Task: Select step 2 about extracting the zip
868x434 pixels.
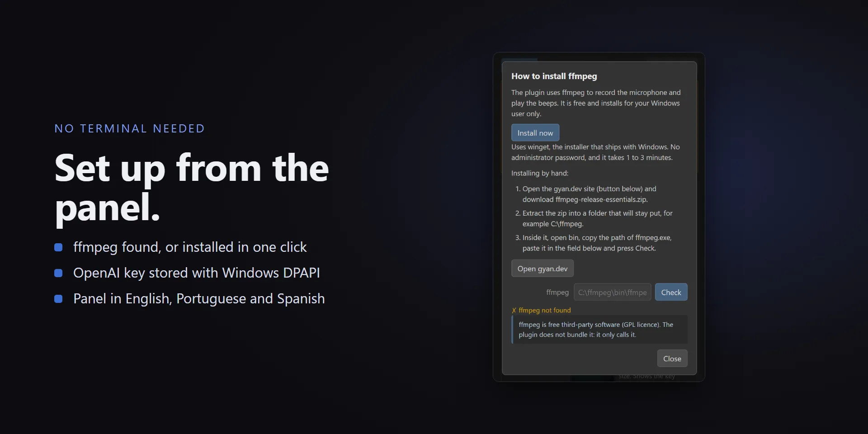Action: coord(594,218)
